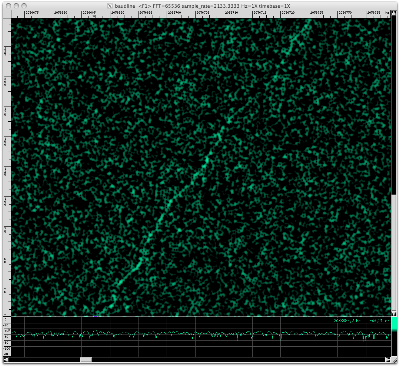Click the frequency ruler at the top
Screen dimensions: 400x367
pos(199,14)
